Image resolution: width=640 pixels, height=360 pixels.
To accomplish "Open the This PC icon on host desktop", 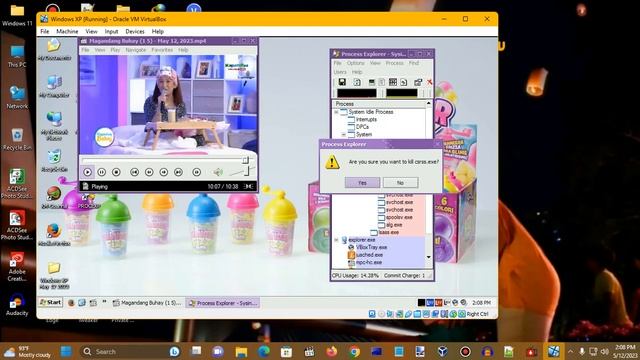I will [17, 56].
